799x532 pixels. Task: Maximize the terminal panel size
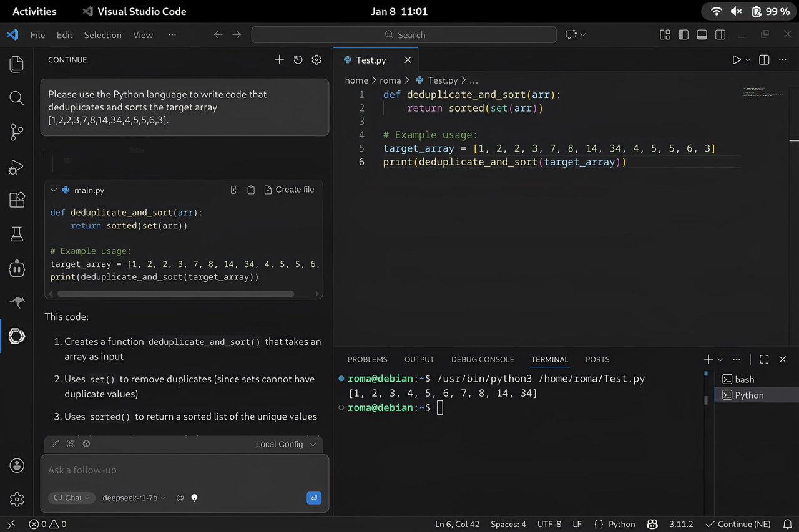pyautogui.click(x=764, y=359)
